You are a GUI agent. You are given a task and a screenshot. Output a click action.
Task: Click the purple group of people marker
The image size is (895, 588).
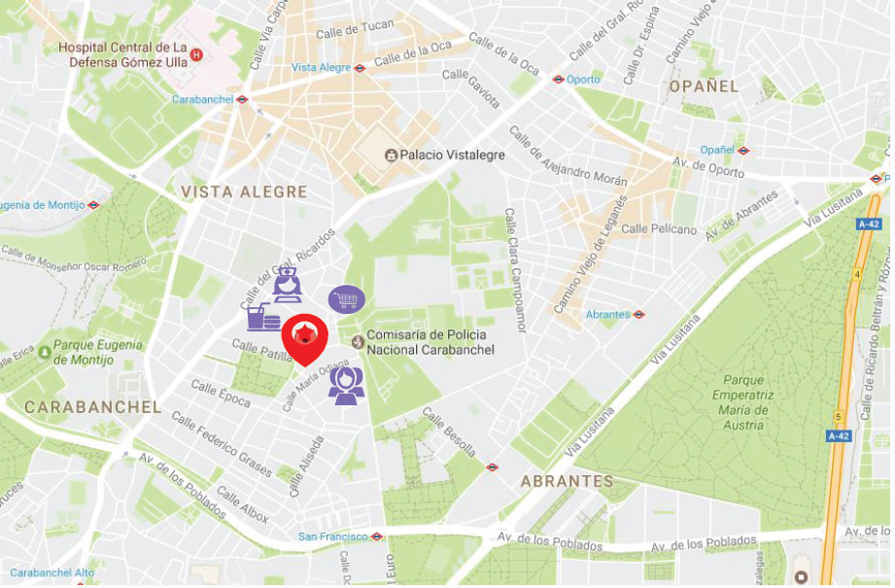pyautogui.click(x=346, y=386)
